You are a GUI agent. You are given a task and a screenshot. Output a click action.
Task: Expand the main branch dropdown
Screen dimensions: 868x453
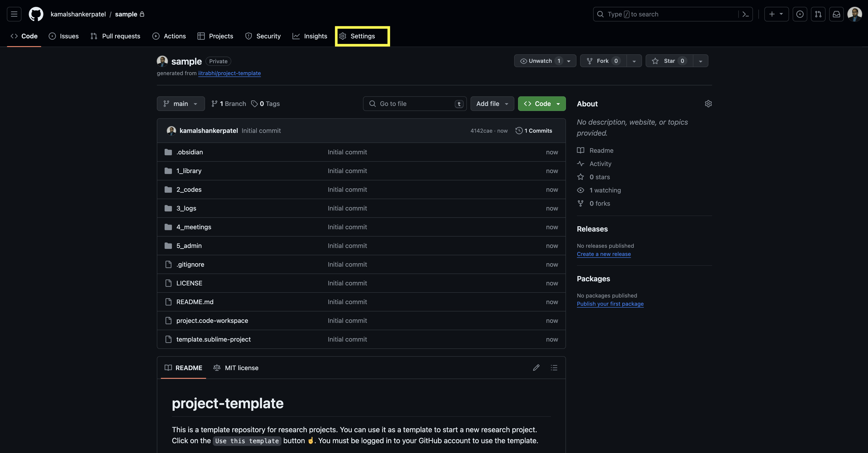[181, 104]
